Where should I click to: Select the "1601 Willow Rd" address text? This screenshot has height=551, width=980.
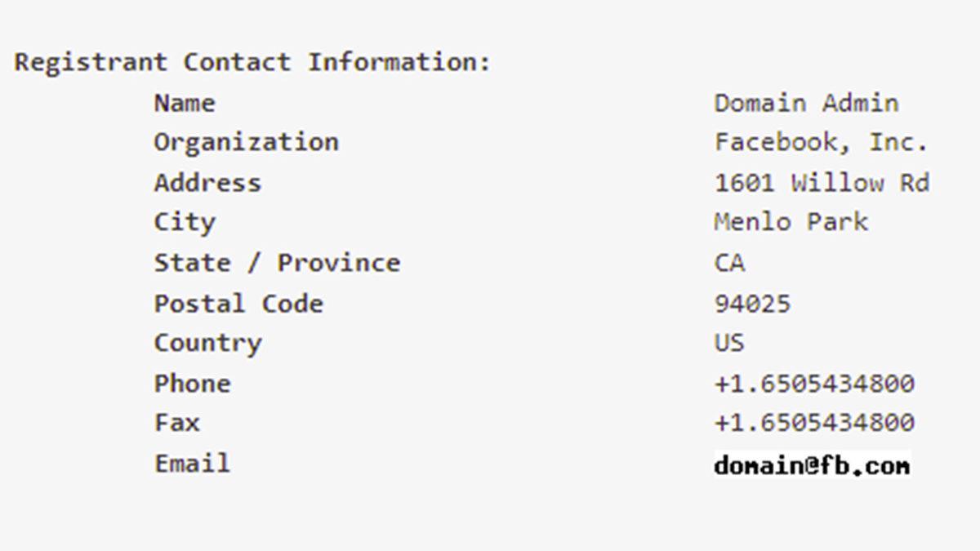coord(822,182)
